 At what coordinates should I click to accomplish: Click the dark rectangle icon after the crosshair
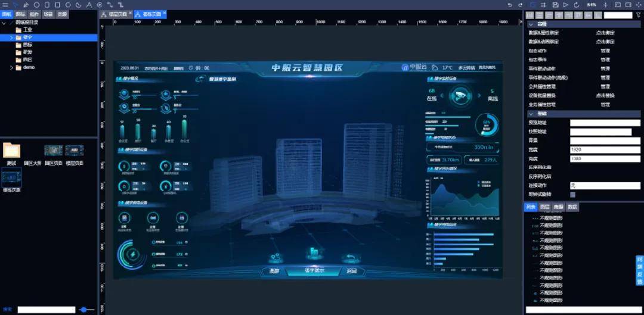617,5
